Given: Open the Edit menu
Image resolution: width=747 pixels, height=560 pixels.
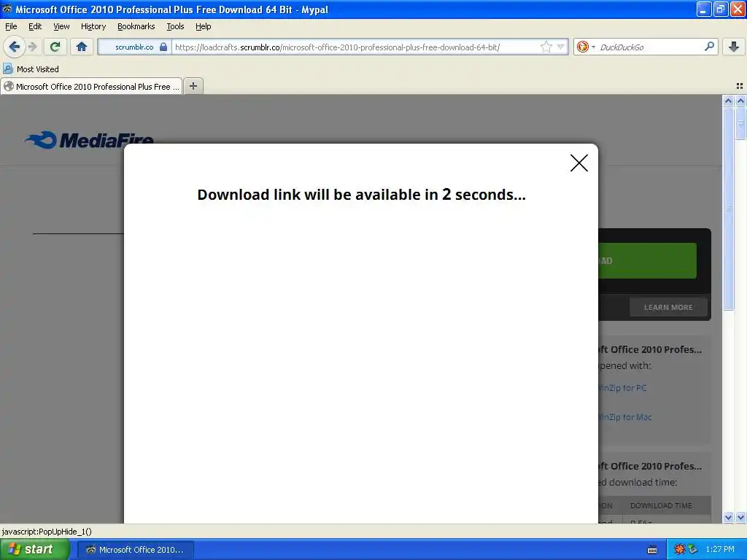Looking at the screenshot, I should click(x=35, y=26).
